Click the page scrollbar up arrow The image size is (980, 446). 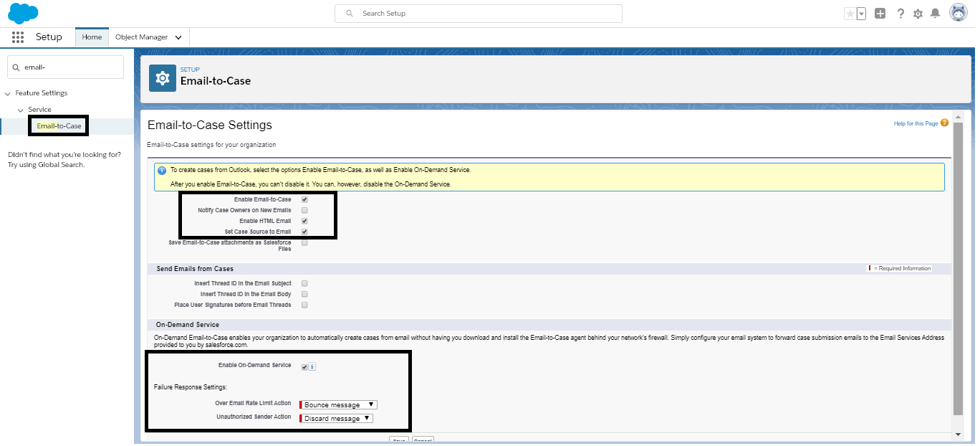coord(958,115)
